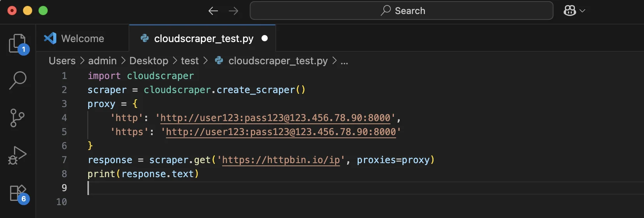Click the https://httpbin.io/ip URL
644x218 pixels.
coord(281,160)
